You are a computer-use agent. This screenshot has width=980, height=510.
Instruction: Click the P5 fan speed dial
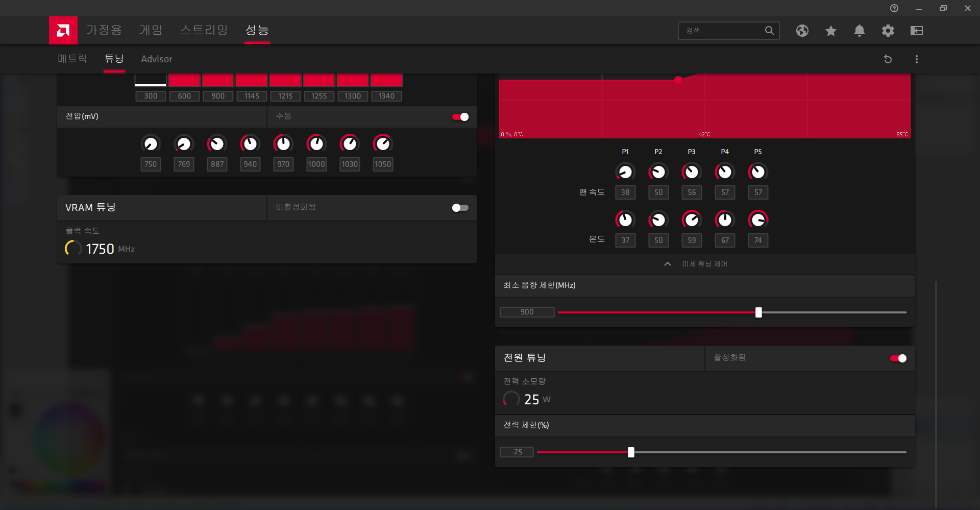coord(758,172)
